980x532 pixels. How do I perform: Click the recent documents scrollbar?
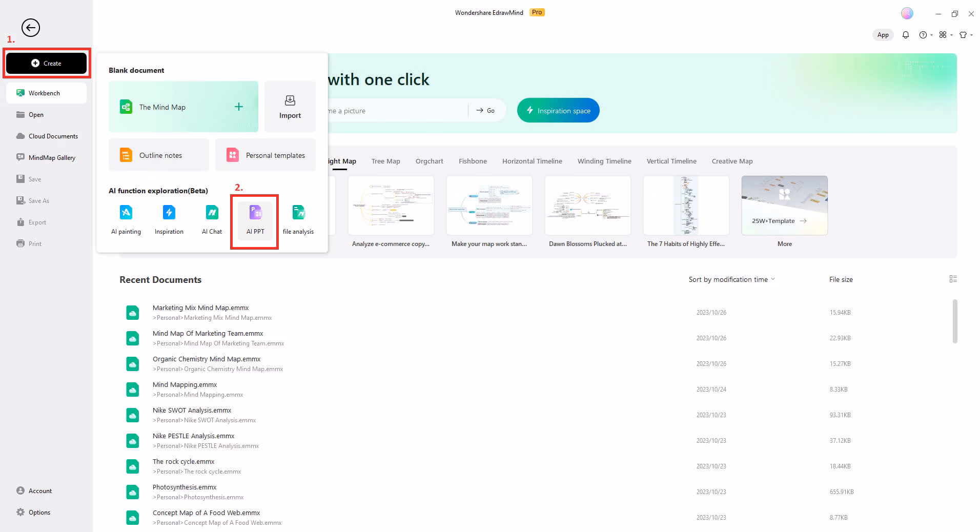point(955,321)
